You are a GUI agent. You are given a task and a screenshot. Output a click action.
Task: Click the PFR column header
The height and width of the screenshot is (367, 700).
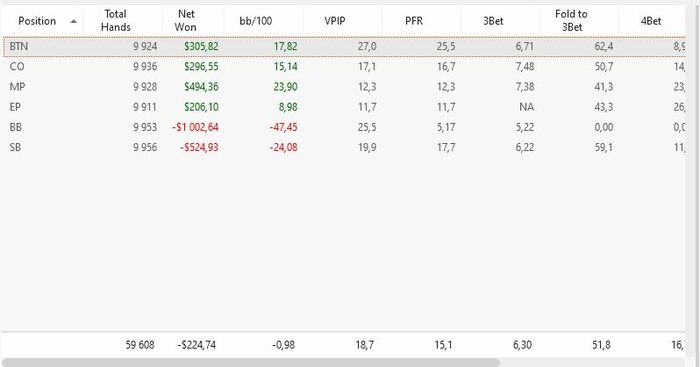tap(413, 21)
